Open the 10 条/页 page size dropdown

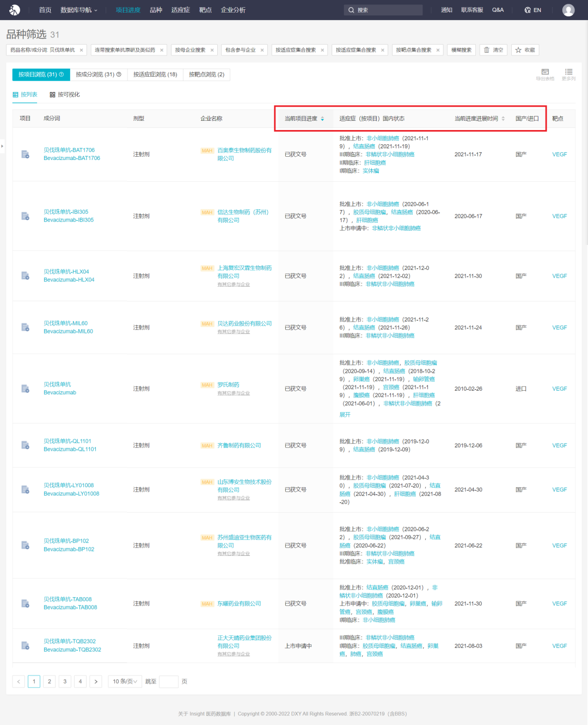pos(125,681)
